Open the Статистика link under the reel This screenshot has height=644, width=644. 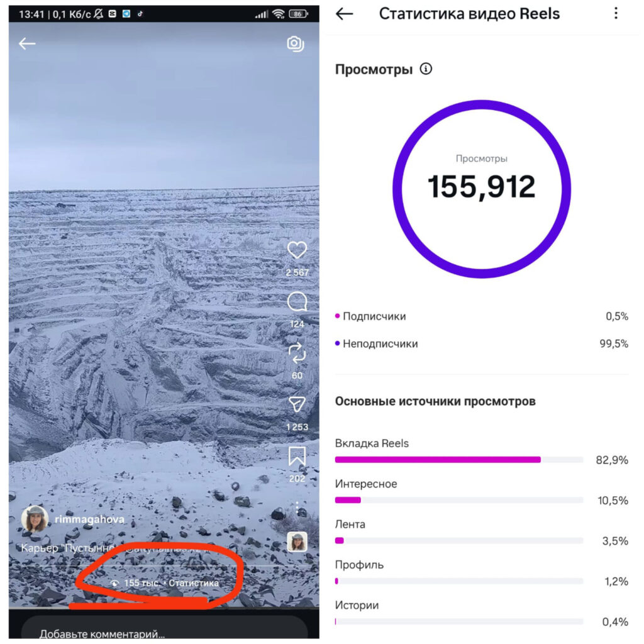[x=194, y=583]
